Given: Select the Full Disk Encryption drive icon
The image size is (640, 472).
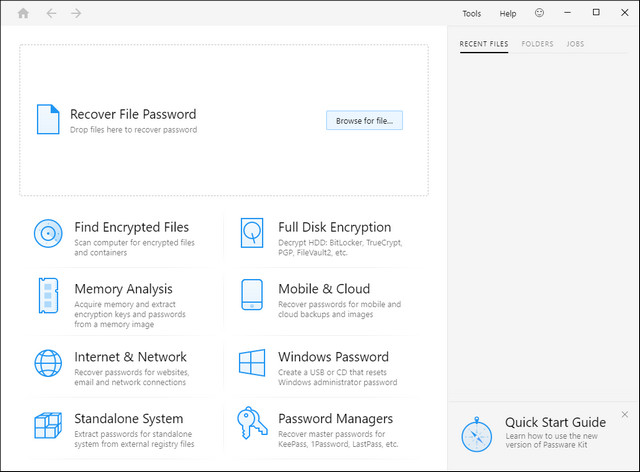Looking at the screenshot, I should 252,234.
